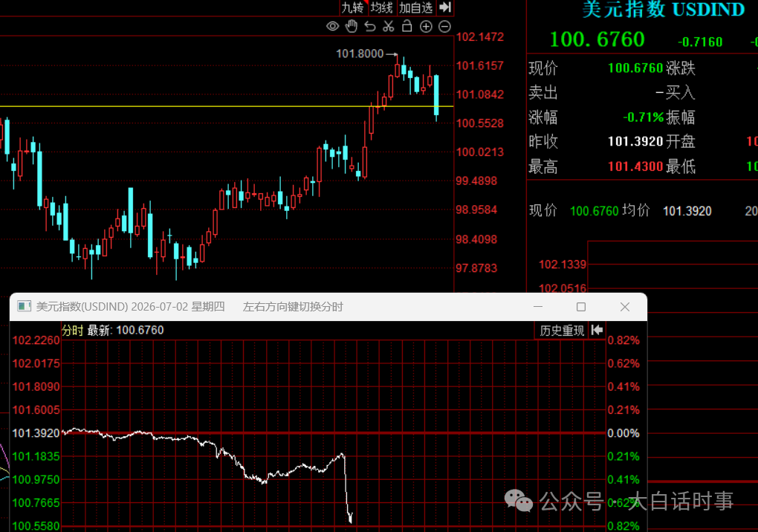
Task: Click the jump-to-start arrow beside 历史重现
Action: 597,330
